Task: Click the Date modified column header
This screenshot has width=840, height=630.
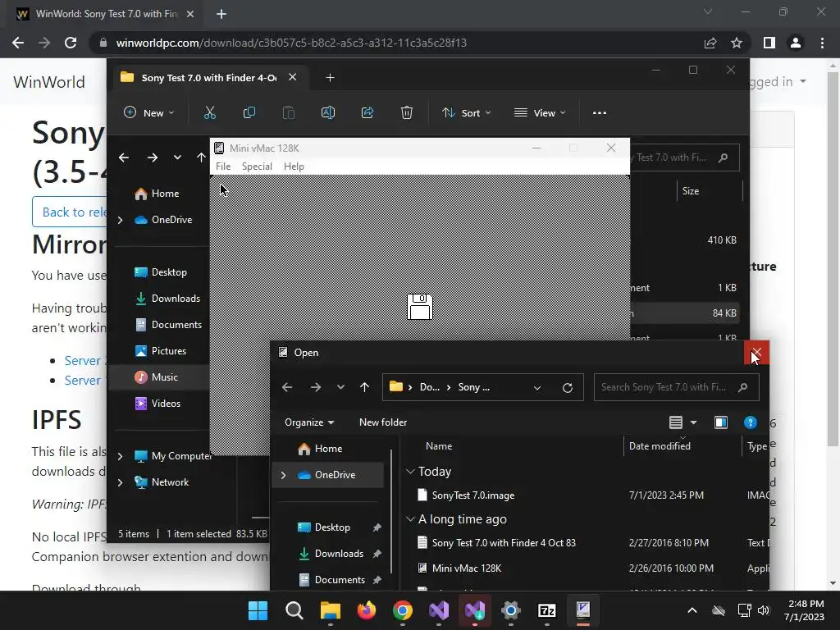Action: pyautogui.click(x=660, y=446)
